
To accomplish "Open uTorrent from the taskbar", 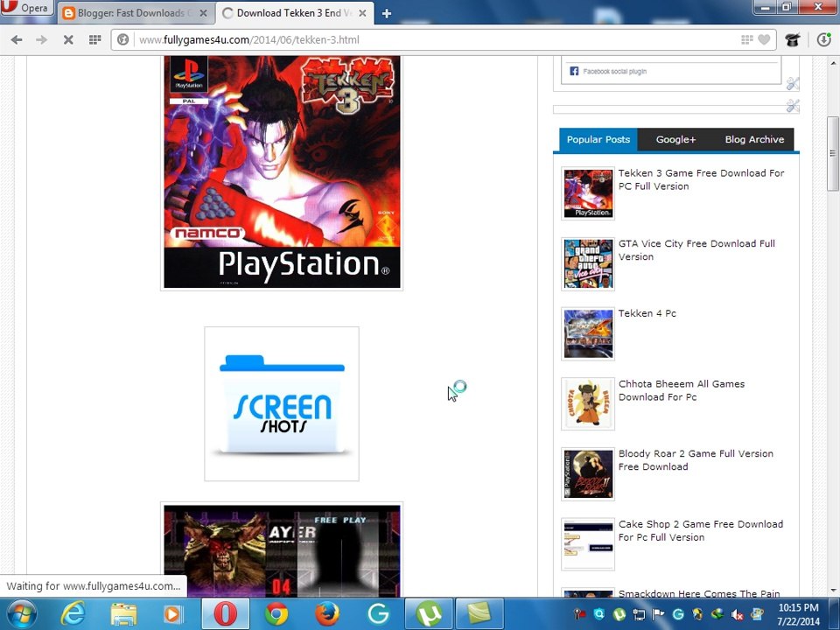I will coord(428,614).
